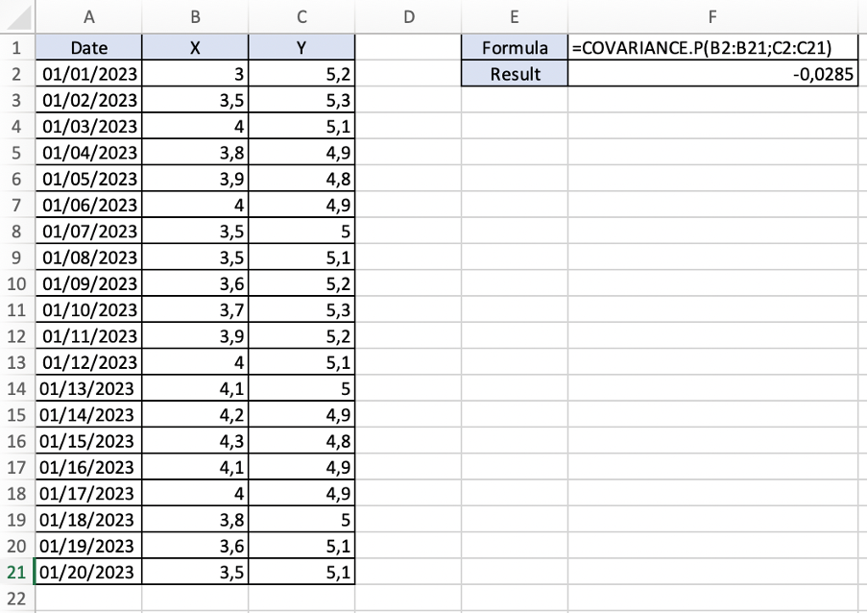Click the Y header cell
Screen dimensions: 868x613
(302, 48)
